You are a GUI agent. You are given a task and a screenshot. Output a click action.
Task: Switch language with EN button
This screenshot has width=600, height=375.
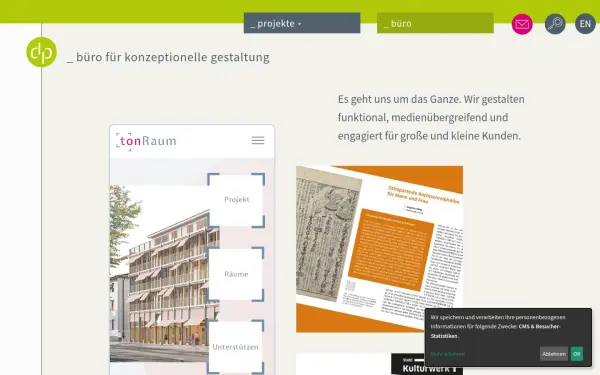(x=585, y=24)
